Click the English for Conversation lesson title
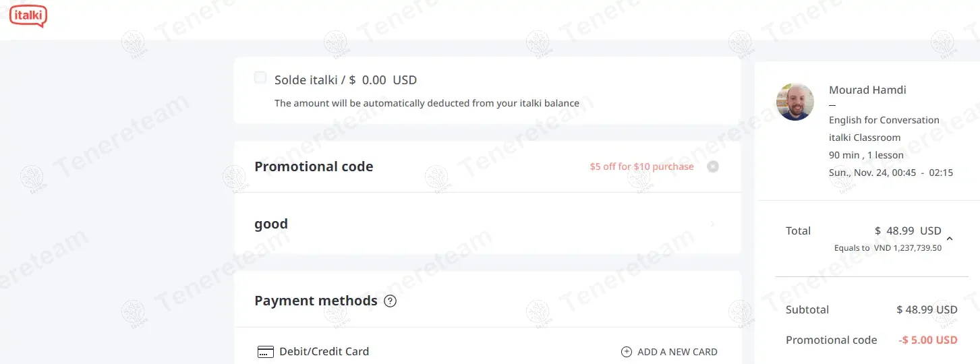This screenshot has height=364, width=980. pyautogui.click(x=884, y=120)
